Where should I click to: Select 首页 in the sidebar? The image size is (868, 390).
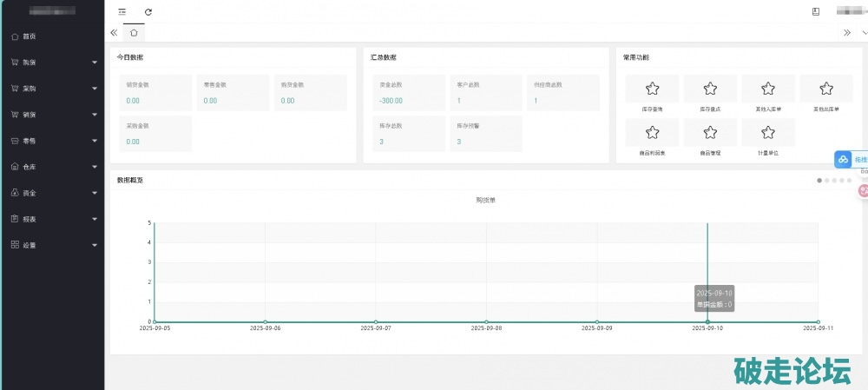[30, 36]
